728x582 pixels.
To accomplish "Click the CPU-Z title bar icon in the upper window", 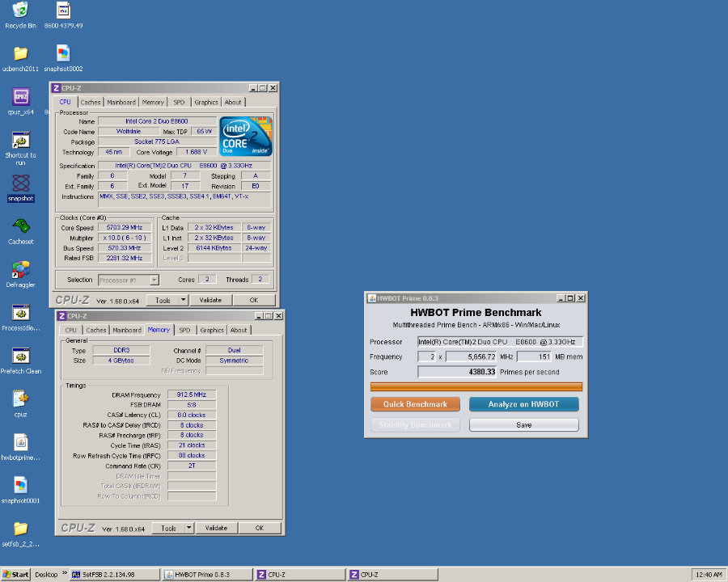I will pos(56,88).
